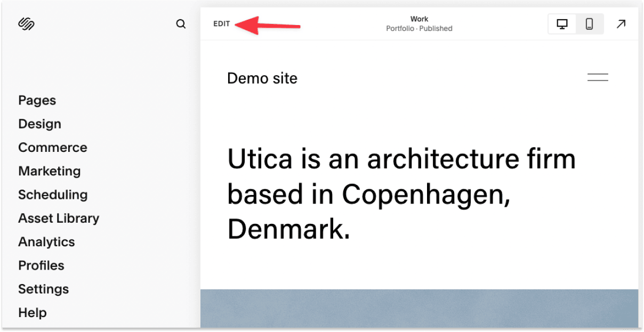
Task: Open Analytics from the sidebar
Action: [x=46, y=241]
